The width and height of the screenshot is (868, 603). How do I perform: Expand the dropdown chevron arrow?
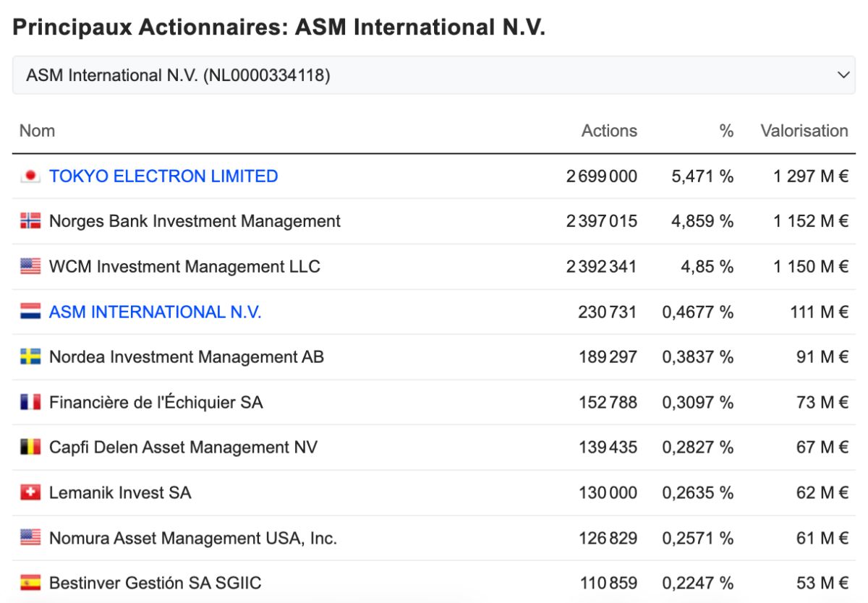[843, 75]
